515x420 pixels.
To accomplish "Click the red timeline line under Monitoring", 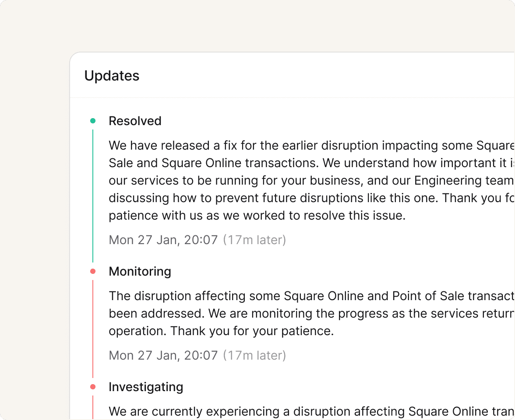I will pos(93,328).
